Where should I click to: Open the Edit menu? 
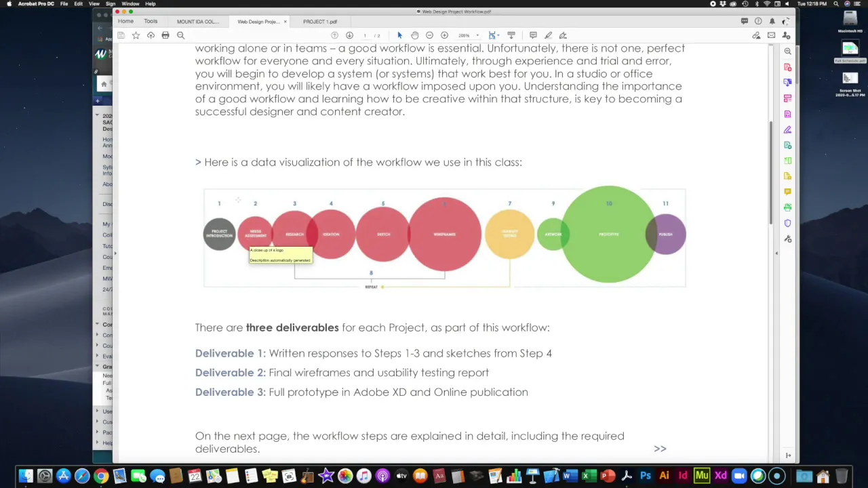79,3
